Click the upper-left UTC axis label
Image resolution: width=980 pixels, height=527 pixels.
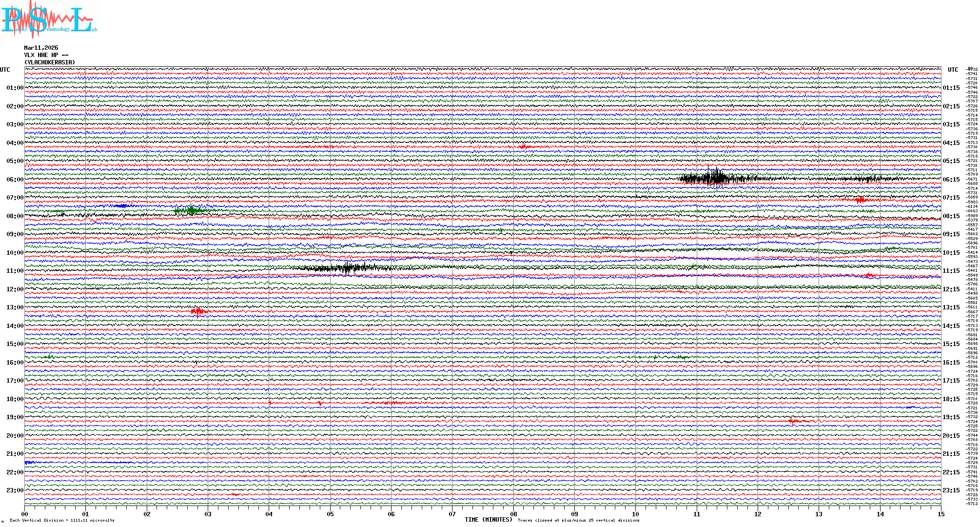click(5, 70)
